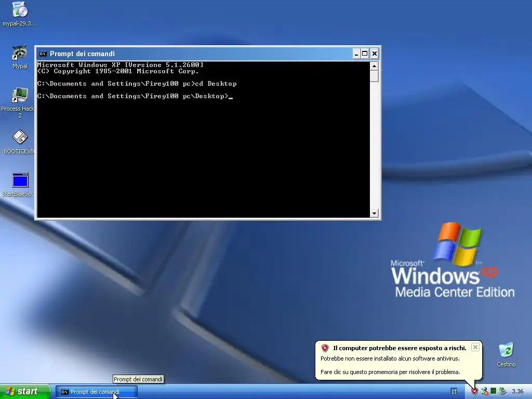This screenshot has height=399, width=532.
Task: Click the balloon text to resolve problem
Action: (x=390, y=372)
